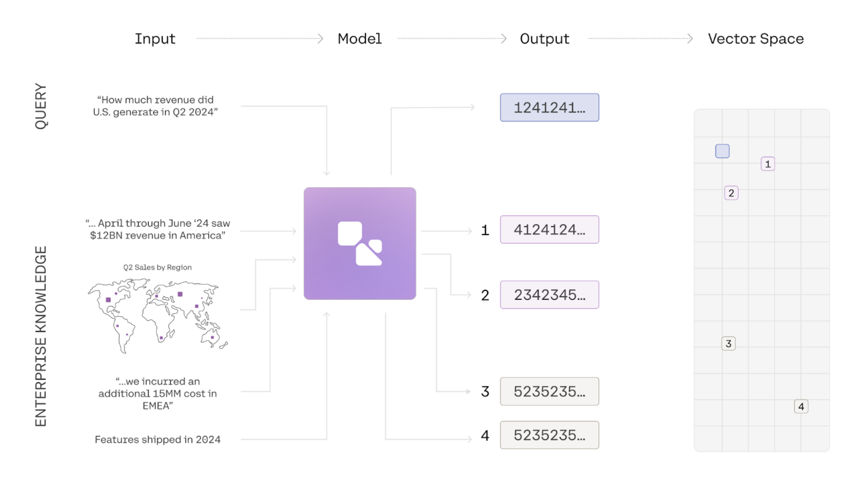The height and width of the screenshot is (483, 868).
Task: Select the blue output box 1241241
Action: click(549, 107)
